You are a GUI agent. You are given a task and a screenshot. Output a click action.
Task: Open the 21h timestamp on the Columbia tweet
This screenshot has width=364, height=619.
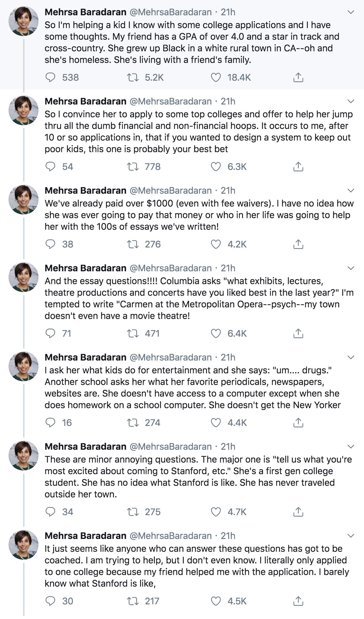pyautogui.click(x=228, y=268)
